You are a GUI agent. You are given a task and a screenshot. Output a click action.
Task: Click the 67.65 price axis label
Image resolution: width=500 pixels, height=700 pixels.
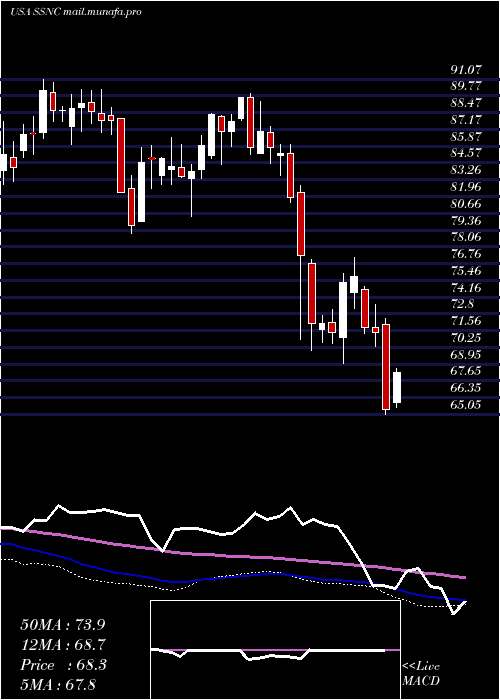tap(466, 371)
